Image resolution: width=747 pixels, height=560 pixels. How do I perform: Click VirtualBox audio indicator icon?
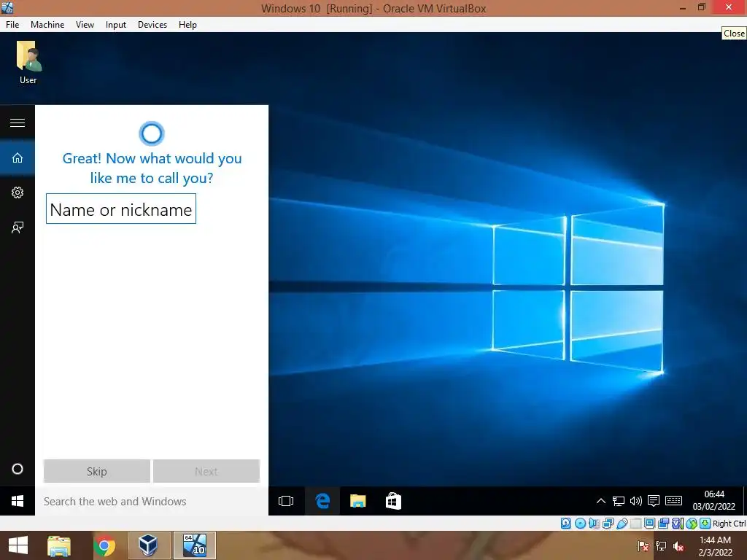coord(594,524)
